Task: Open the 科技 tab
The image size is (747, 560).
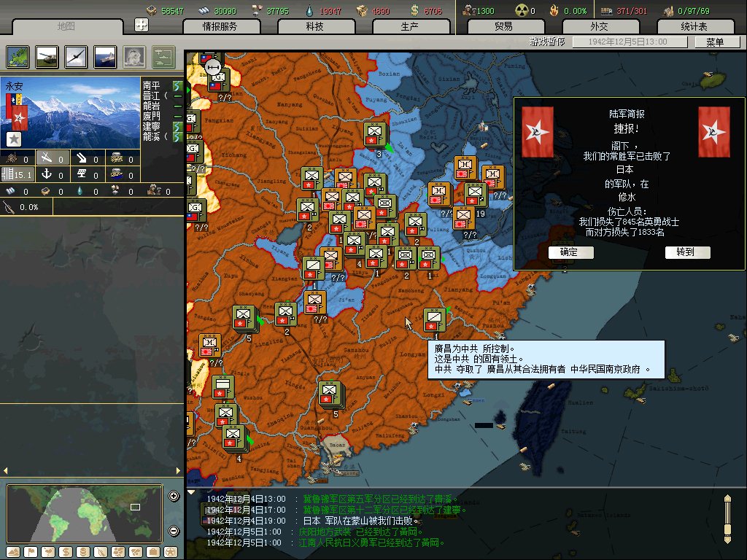Action: pyautogui.click(x=315, y=26)
